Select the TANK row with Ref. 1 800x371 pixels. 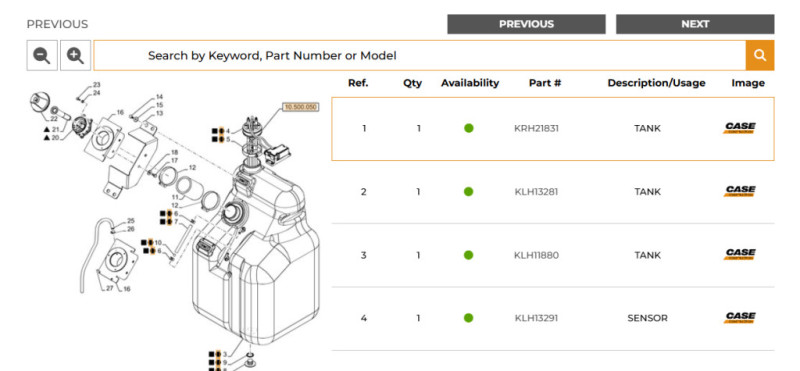pos(553,129)
